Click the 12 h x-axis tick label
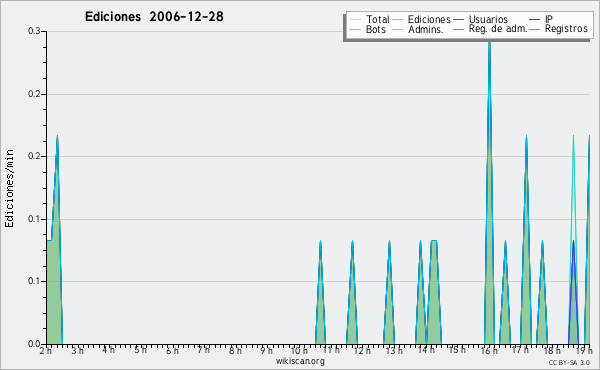Image resolution: width=600 pixels, height=370 pixels. coord(362,350)
